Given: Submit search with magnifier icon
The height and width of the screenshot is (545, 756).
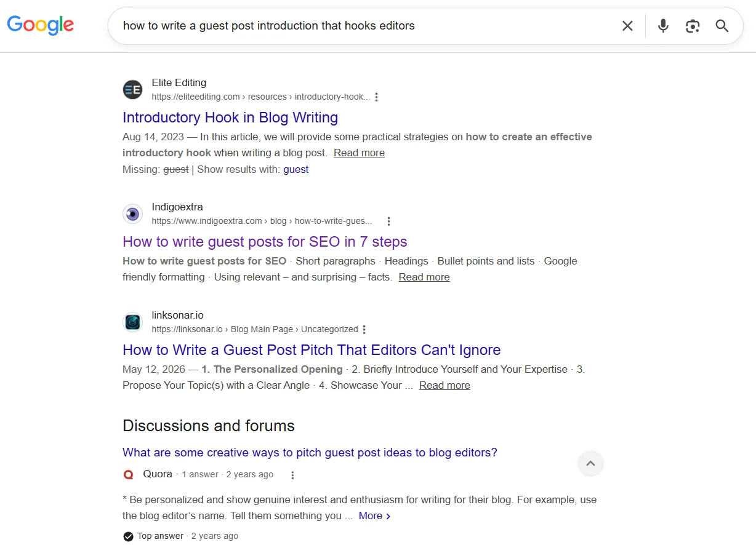Looking at the screenshot, I should click(x=722, y=26).
